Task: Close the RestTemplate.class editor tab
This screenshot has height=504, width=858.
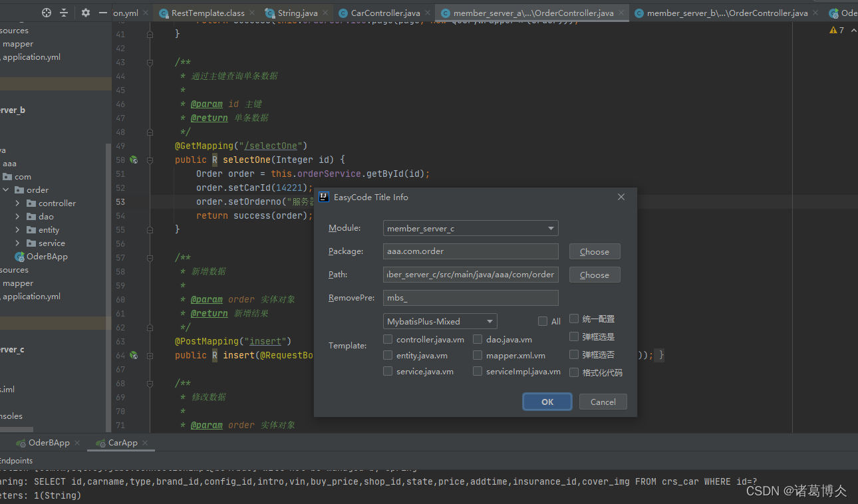Action: [253, 13]
